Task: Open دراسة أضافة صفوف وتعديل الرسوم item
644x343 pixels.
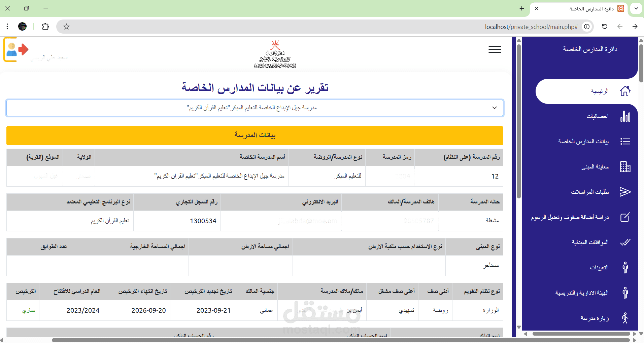Action: point(570,217)
